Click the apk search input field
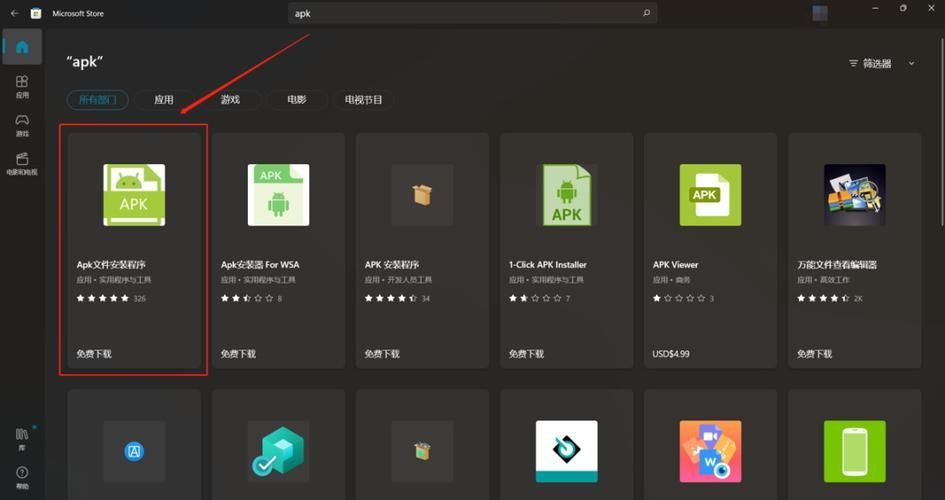This screenshot has width=945, height=500. click(472, 13)
